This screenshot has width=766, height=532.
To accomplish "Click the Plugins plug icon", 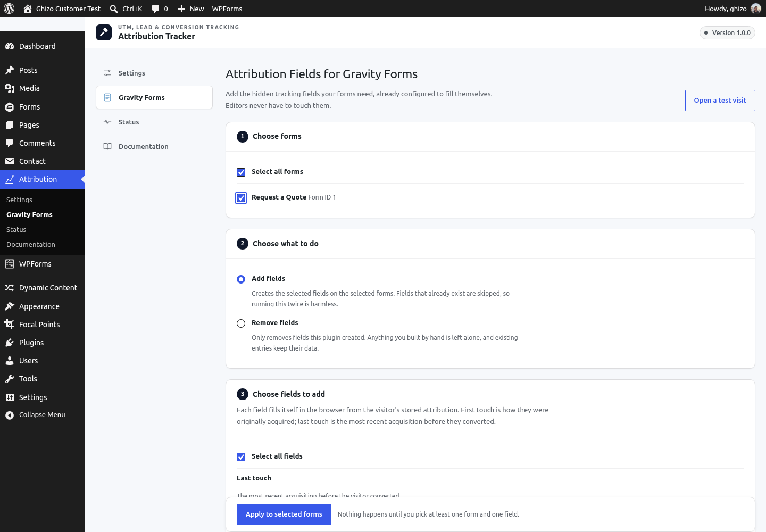I will 10,343.
